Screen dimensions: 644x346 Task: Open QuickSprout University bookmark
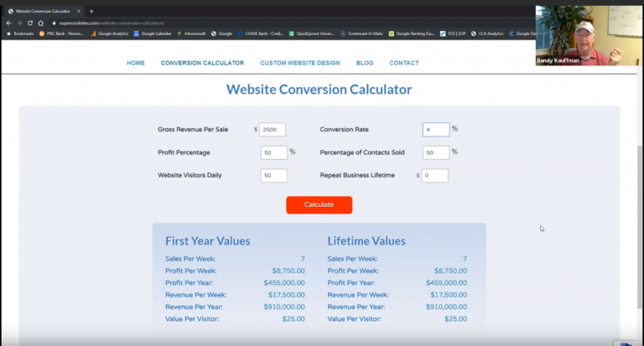(312, 34)
